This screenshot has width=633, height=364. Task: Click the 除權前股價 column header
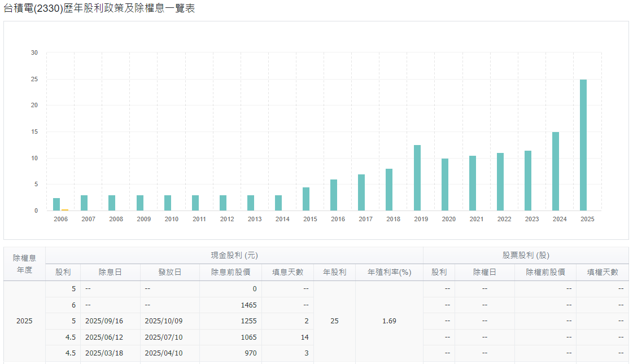(x=545, y=272)
